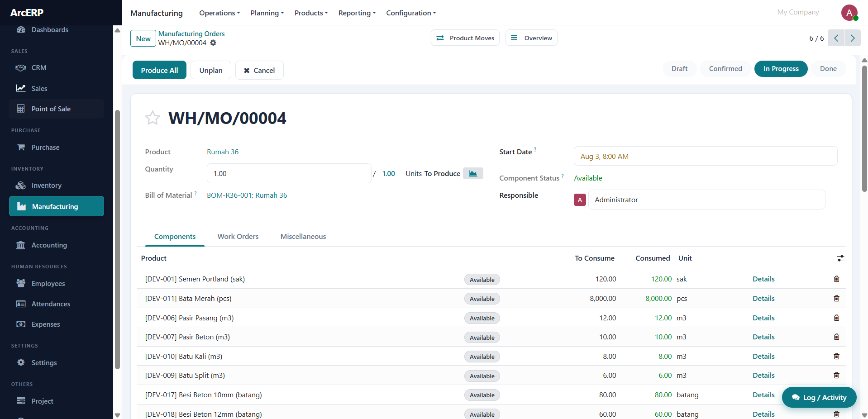Open the gear menu beside WH/MO/00004
The height and width of the screenshot is (419, 868).
coord(213,43)
